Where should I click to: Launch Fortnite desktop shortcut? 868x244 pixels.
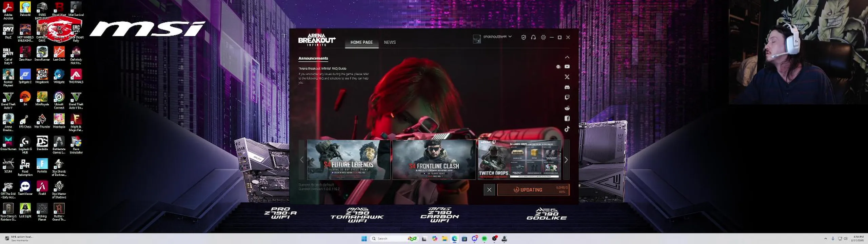[42, 166]
